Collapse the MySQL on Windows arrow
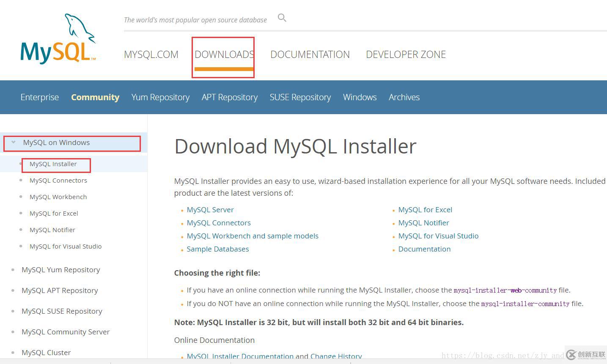 (14, 142)
